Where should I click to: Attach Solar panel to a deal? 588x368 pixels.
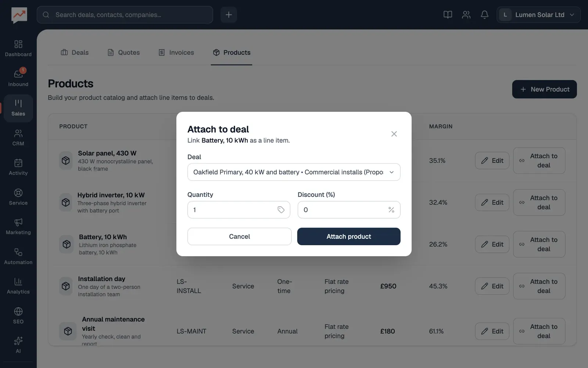click(x=539, y=161)
